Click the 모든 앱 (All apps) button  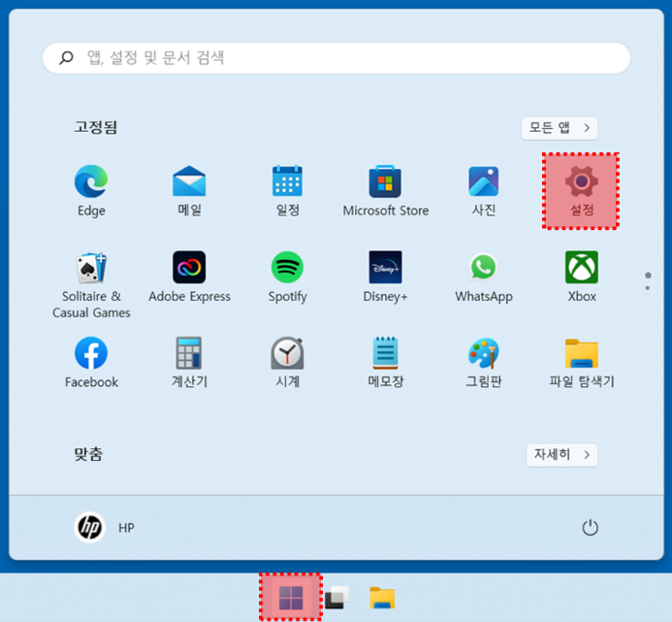(560, 128)
